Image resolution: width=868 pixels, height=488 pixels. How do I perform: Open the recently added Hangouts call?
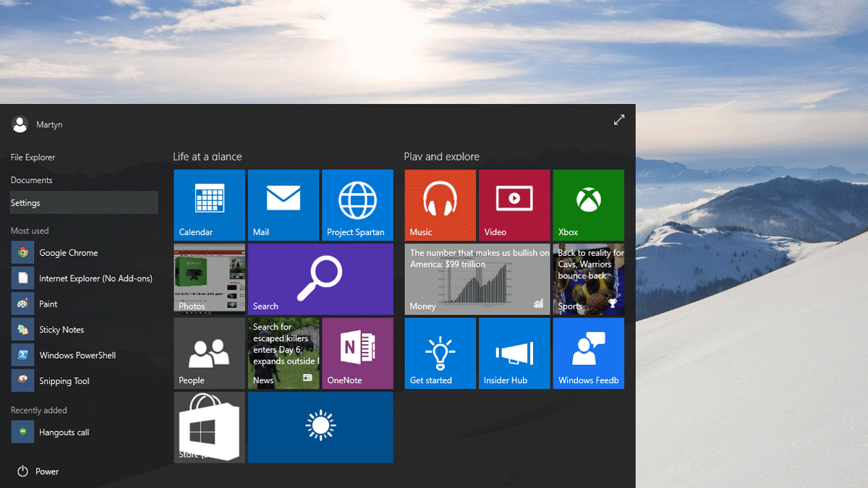(84, 432)
